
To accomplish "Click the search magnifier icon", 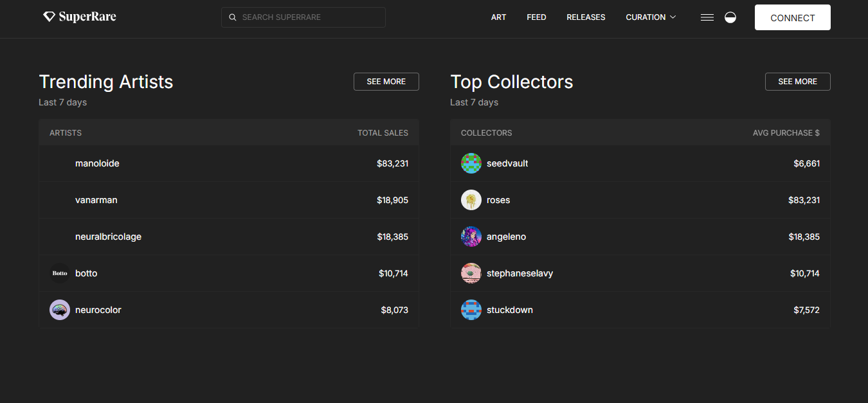I will tap(233, 17).
